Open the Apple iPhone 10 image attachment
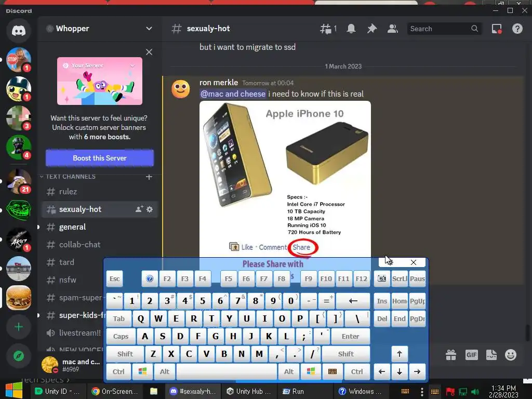The width and height of the screenshot is (532, 399). [x=285, y=179]
